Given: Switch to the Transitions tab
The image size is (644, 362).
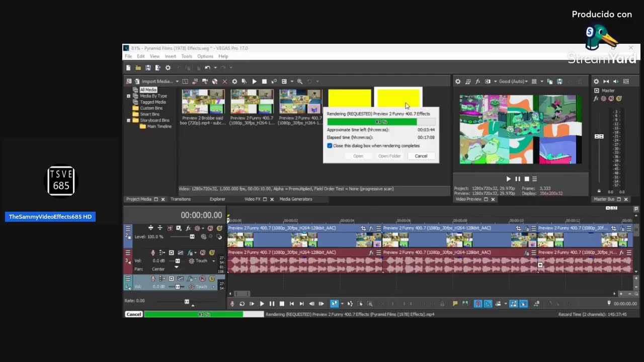Looking at the screenshot, I should point(181,199).
